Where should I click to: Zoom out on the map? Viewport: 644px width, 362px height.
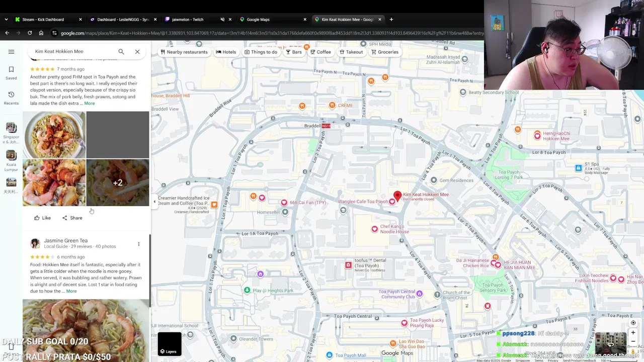[633, 342]
